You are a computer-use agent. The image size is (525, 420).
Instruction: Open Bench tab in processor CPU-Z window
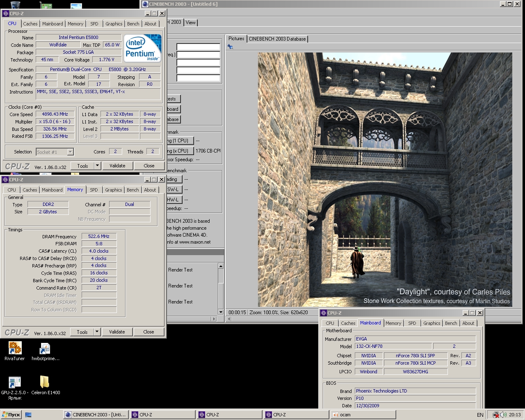tap(133, 24)
